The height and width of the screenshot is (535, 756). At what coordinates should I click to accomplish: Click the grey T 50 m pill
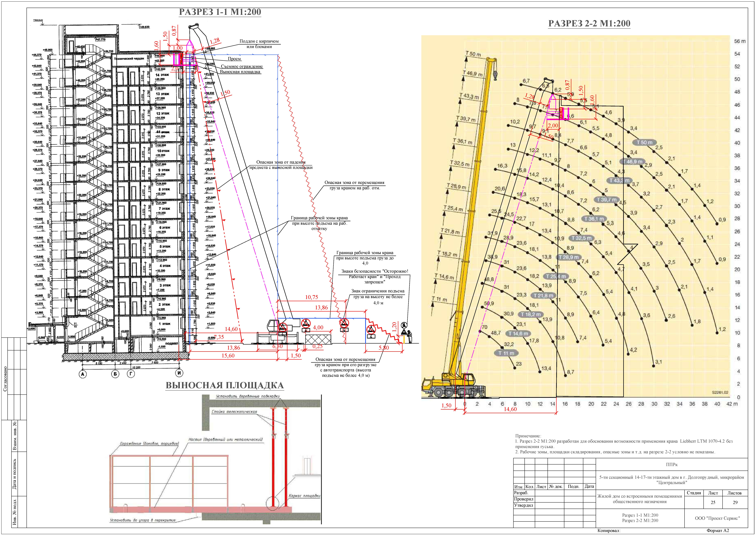(x=644, y=143)
